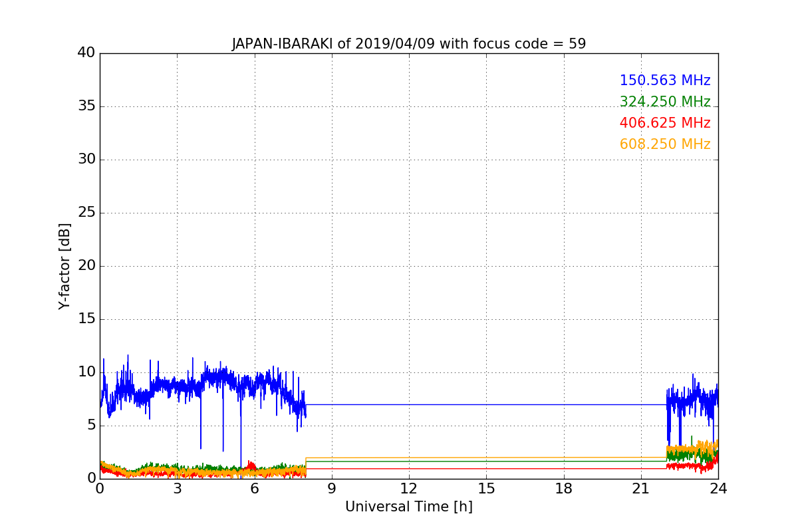Screen dimensions: 798x532
Task: Click the x-axis tick label 6
Action: pyautogui.click(x=254, y=489)
